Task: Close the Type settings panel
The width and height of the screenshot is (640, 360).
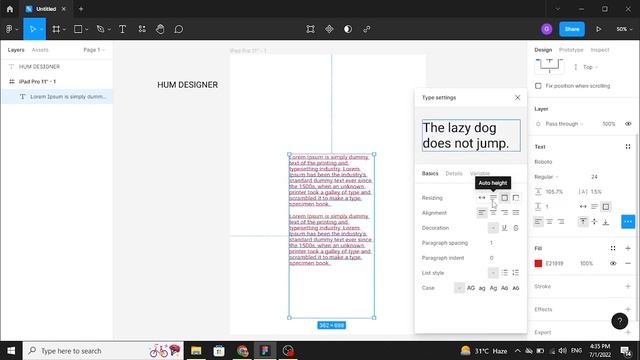Action: click(517, 98)
